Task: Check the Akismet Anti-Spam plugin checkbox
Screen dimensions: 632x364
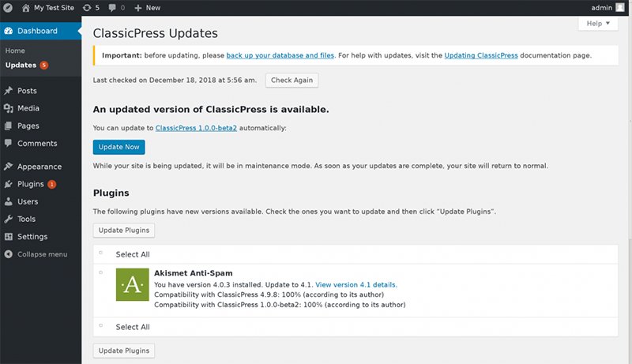Action: click(101, 272)
